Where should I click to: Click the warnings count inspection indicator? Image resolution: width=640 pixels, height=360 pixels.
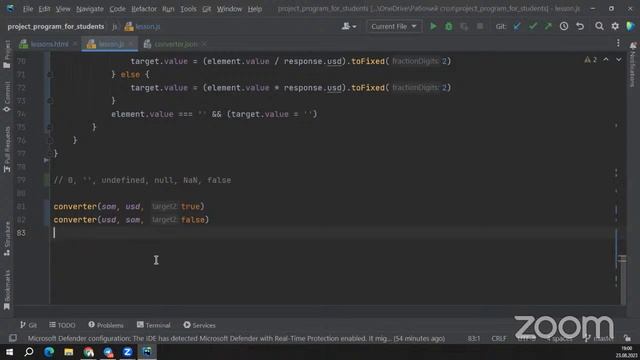pos(591,60)
